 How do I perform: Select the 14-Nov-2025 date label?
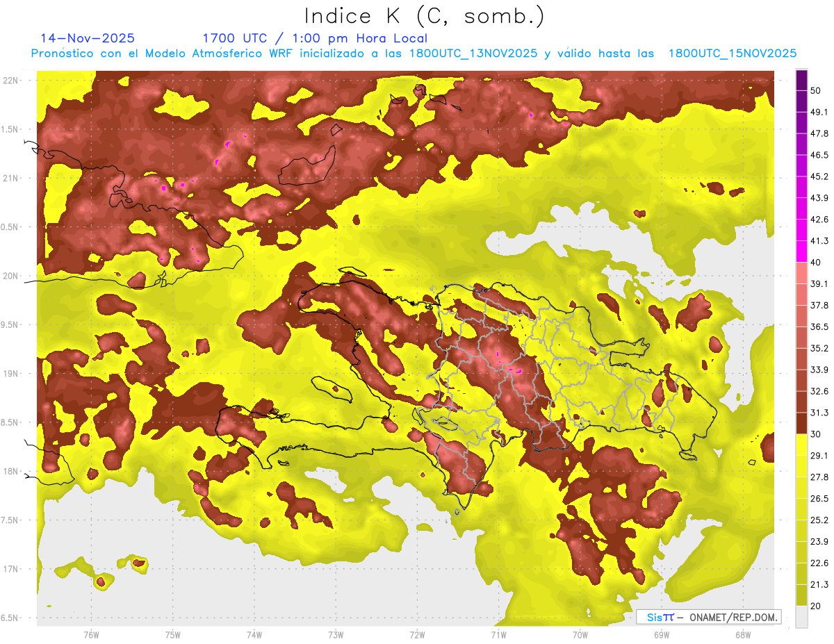pyautogui.click(x=88, y=38)
